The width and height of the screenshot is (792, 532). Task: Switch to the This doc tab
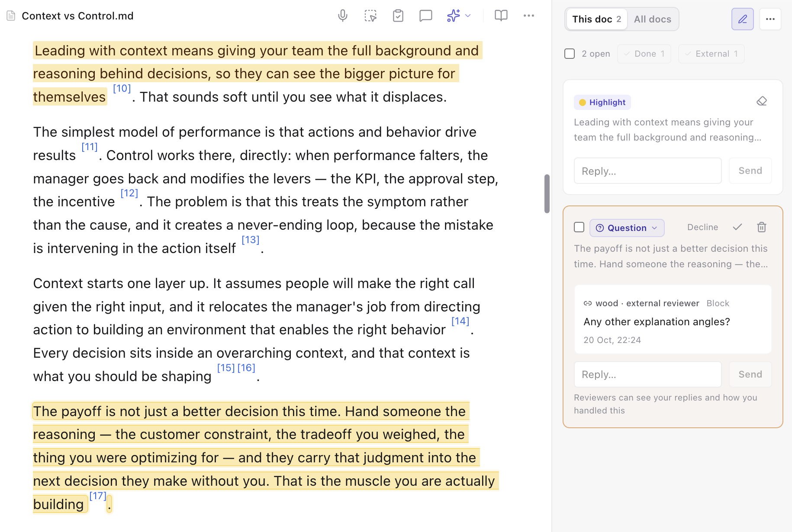coord(597,19)
